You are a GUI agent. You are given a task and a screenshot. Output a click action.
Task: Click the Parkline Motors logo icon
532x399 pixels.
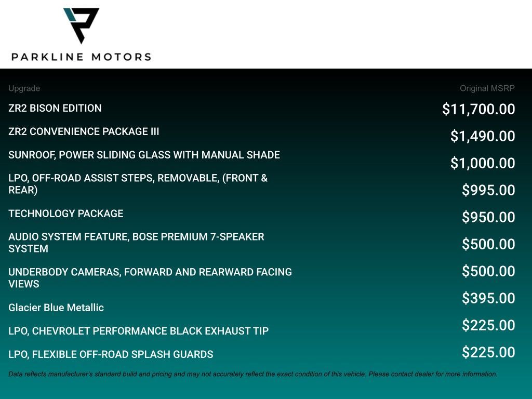pos(81,26)
